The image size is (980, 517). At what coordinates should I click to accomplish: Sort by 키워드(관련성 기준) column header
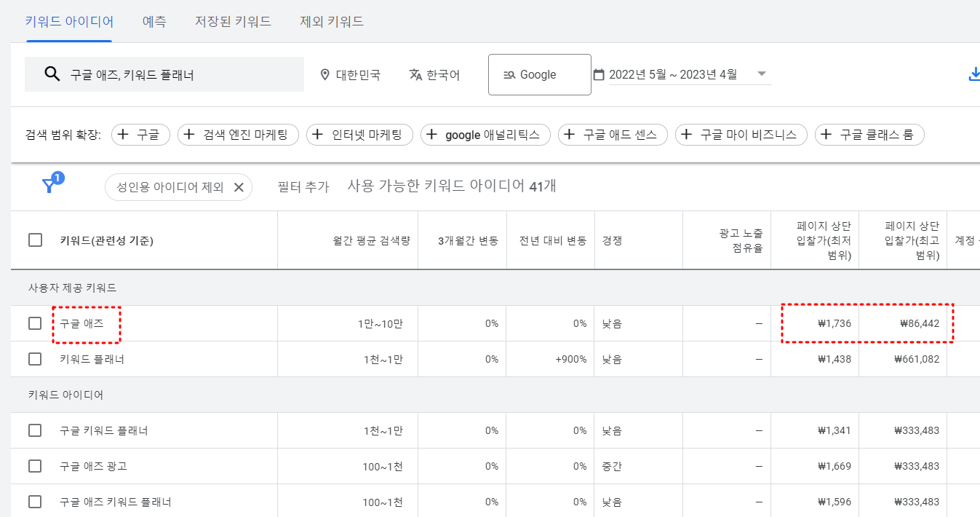(106, 240)
